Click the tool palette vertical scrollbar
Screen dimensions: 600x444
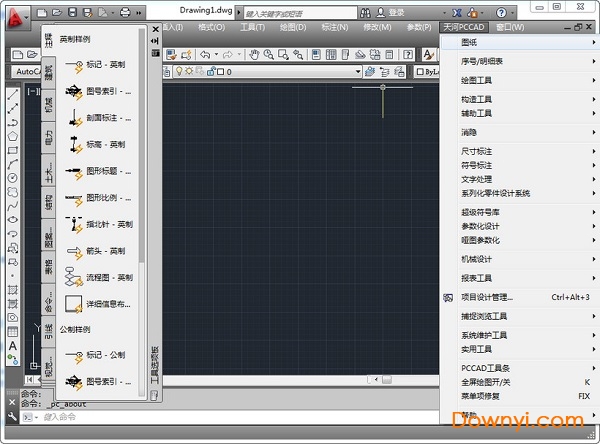tap(142, 145)
